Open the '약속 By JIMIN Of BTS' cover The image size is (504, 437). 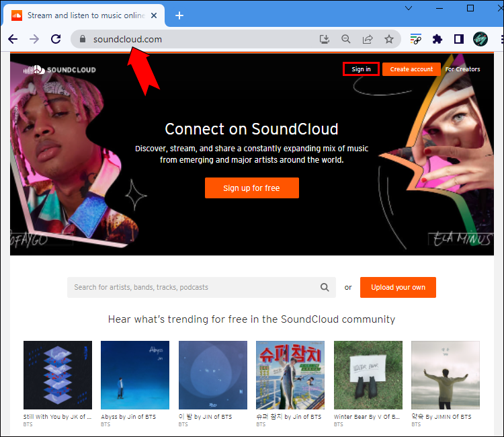[446, 375]
